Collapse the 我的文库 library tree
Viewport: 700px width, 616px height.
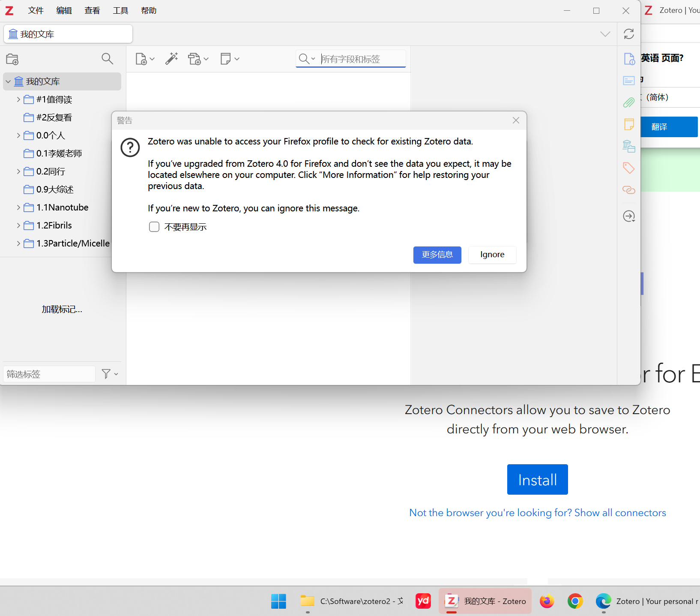click(8, 81)
